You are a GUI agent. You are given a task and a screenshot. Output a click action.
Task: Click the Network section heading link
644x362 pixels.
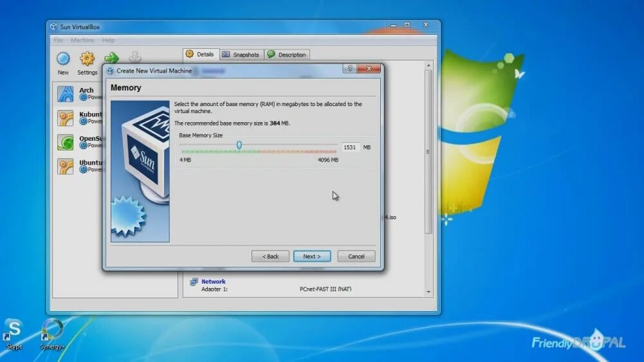[x=213, y=282]
